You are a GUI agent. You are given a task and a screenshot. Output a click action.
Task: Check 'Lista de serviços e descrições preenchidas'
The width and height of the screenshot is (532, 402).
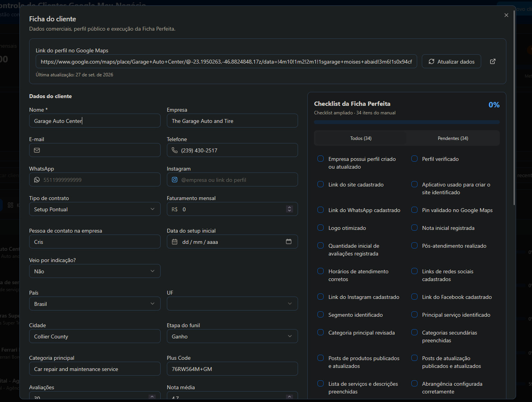point(321,383)
